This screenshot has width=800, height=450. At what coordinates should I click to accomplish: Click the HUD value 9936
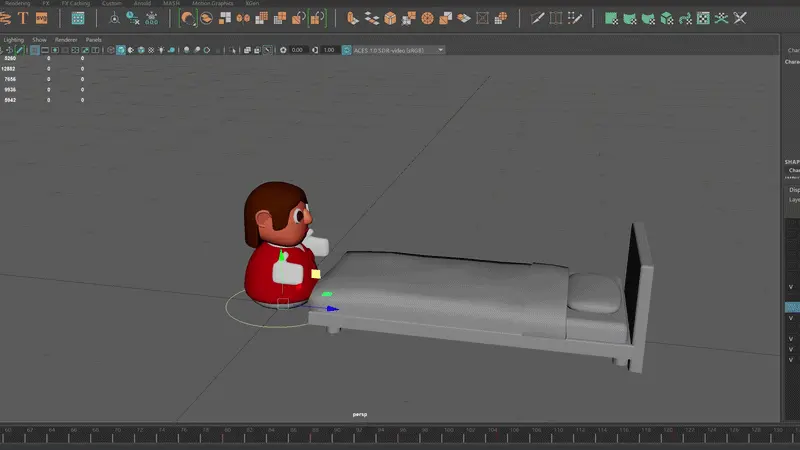pos(10,90)
